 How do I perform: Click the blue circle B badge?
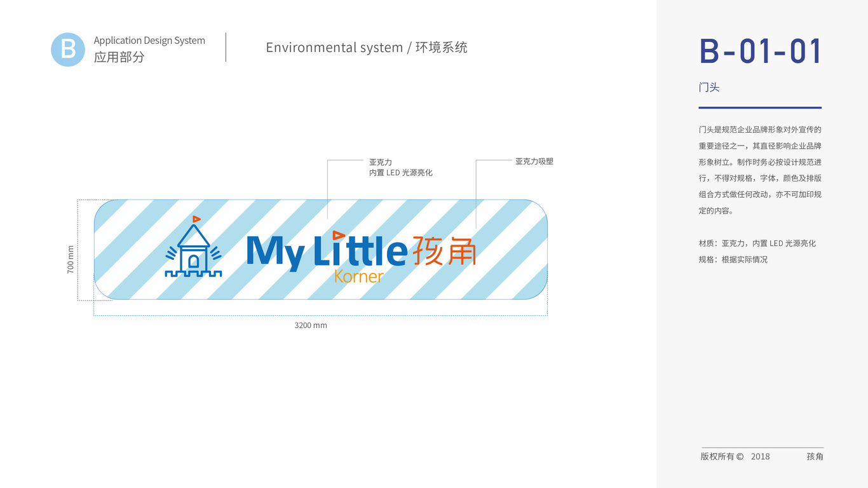(68, 50)
